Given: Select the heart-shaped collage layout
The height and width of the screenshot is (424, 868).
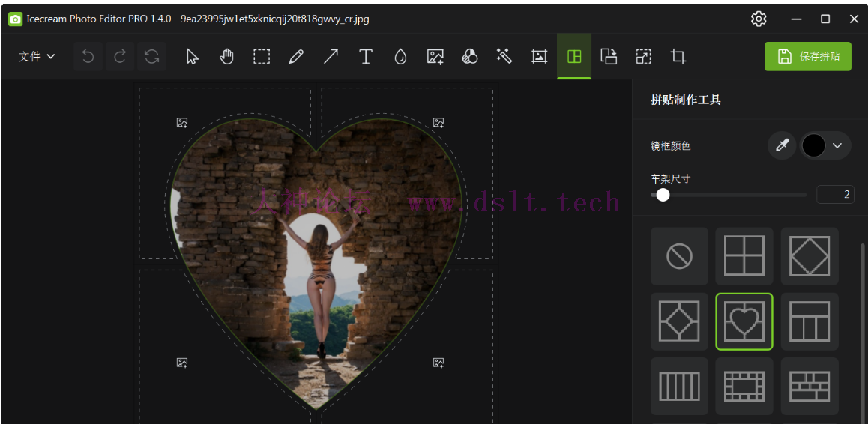Looking at the screenshot, I should click(x=744, y=321).
